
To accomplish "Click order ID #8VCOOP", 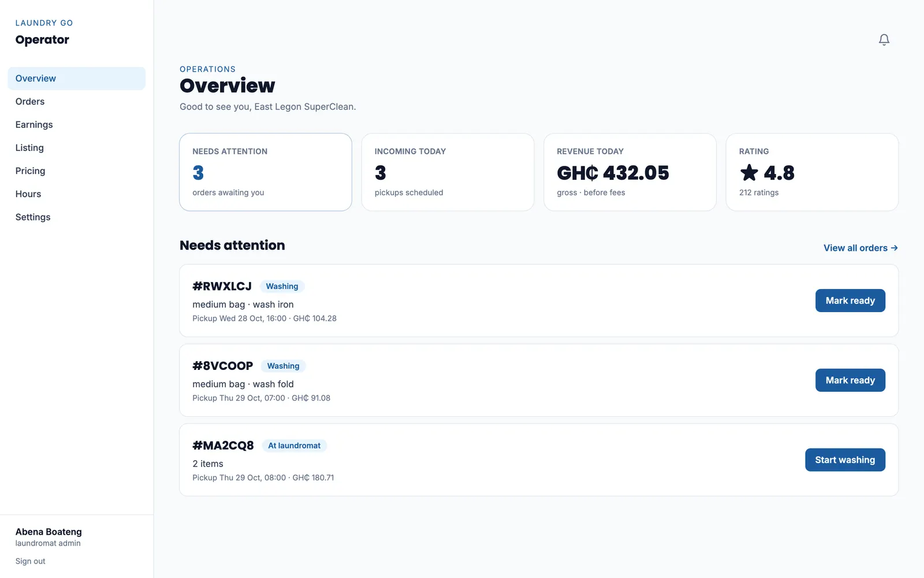I will tap(222, 366).
